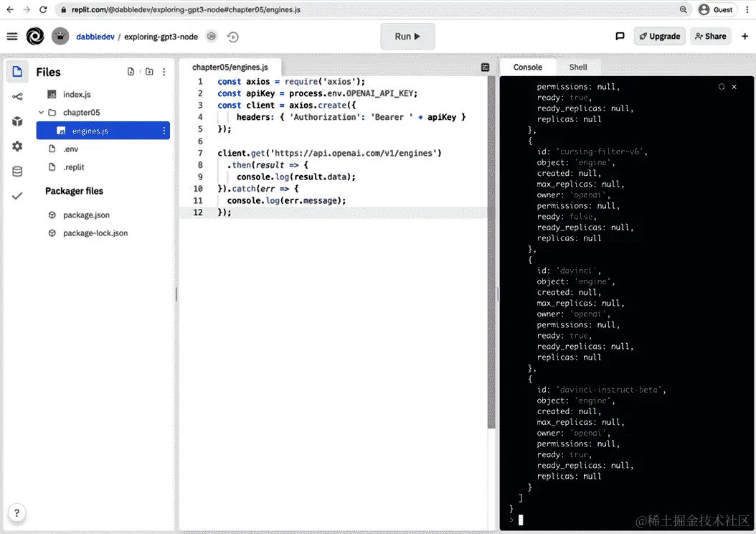Open the Upgrade page

coord(659,36)
